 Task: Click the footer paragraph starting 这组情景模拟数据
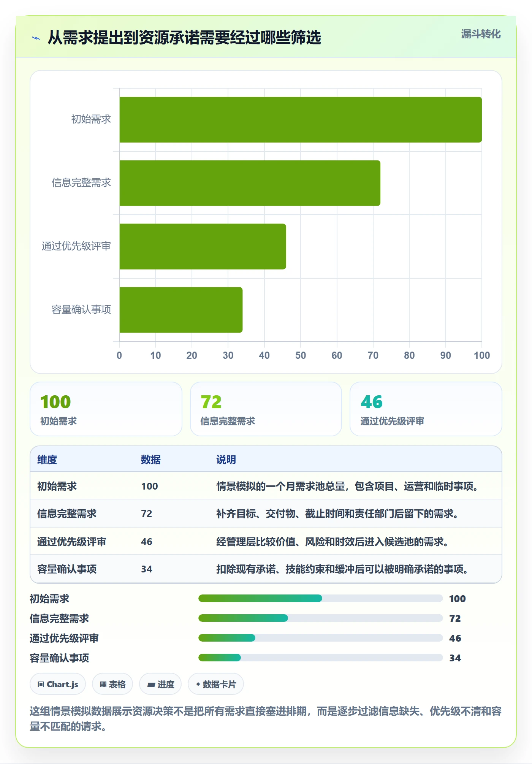(x=266, y=719)
